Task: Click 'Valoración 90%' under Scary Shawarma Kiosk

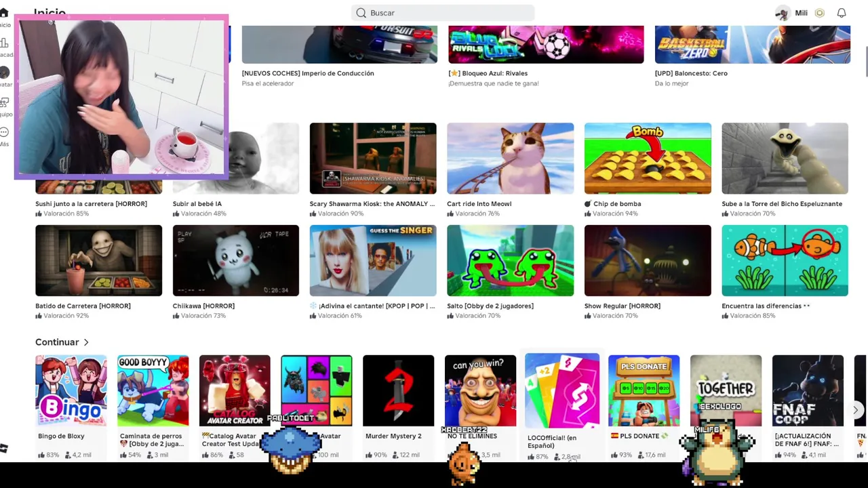Action: (x=336, y=214)
